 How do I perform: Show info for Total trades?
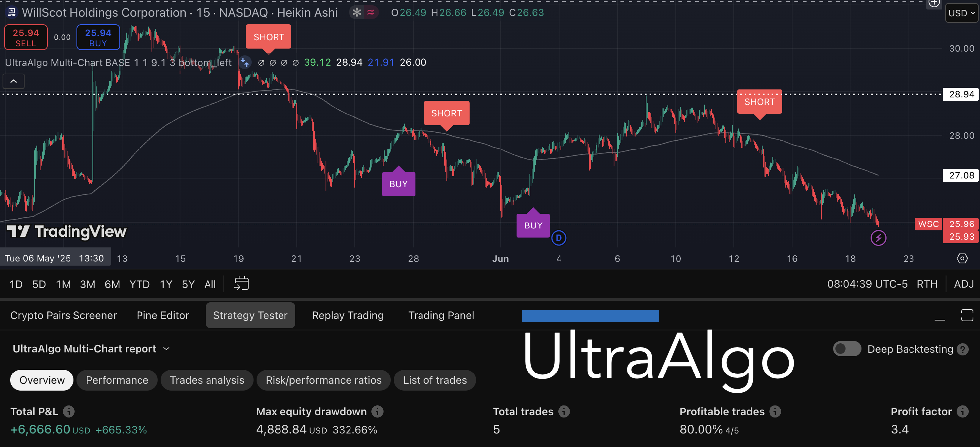(x=564, y=411)
